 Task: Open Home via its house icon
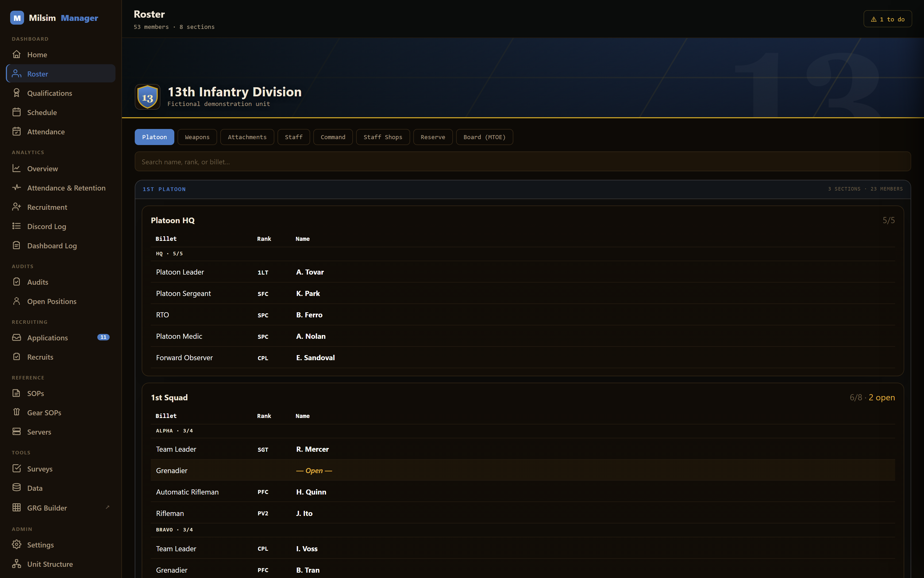tap(16, 54)
